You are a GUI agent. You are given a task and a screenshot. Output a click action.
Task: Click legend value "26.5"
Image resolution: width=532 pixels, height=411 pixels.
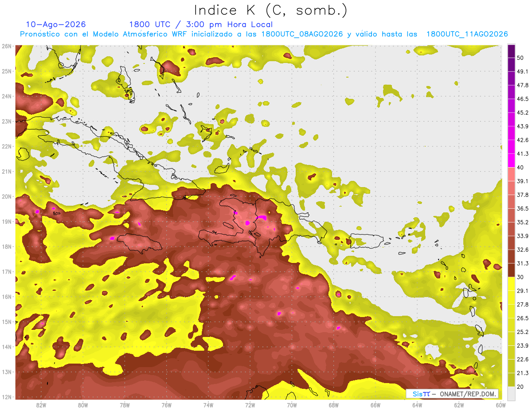pyautogui.click(x=522, y=318)
